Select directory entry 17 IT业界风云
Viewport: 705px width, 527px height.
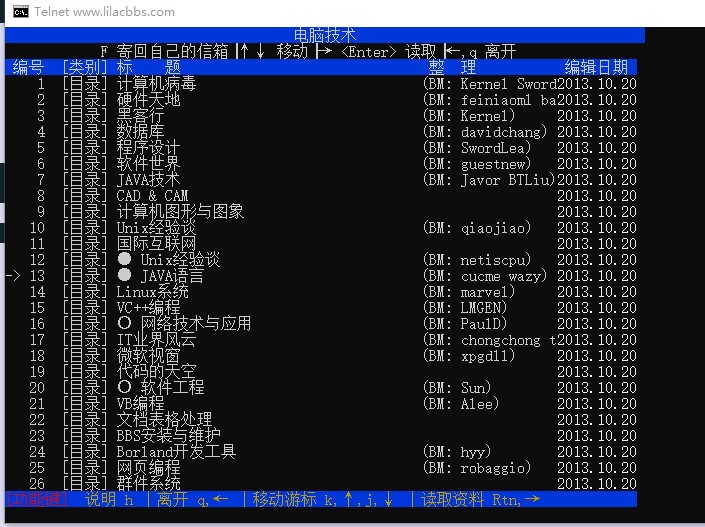[156, 339]
